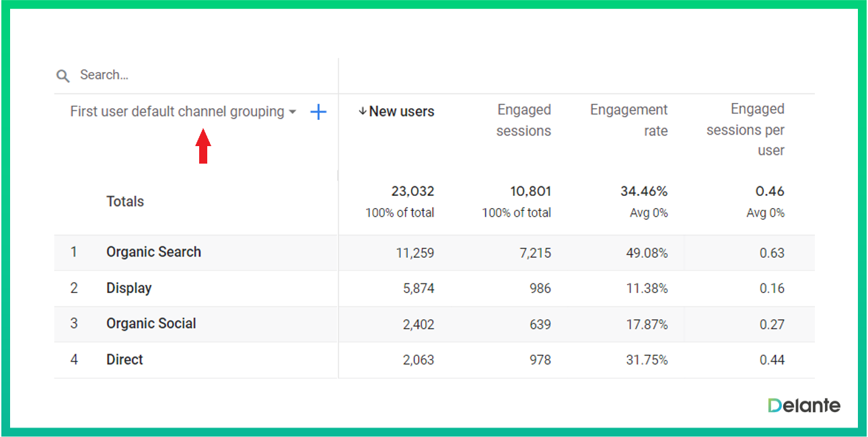The width and height of the screenshot is (868, 437).
Task: Select the Display channel row
Action: [129, 288]
